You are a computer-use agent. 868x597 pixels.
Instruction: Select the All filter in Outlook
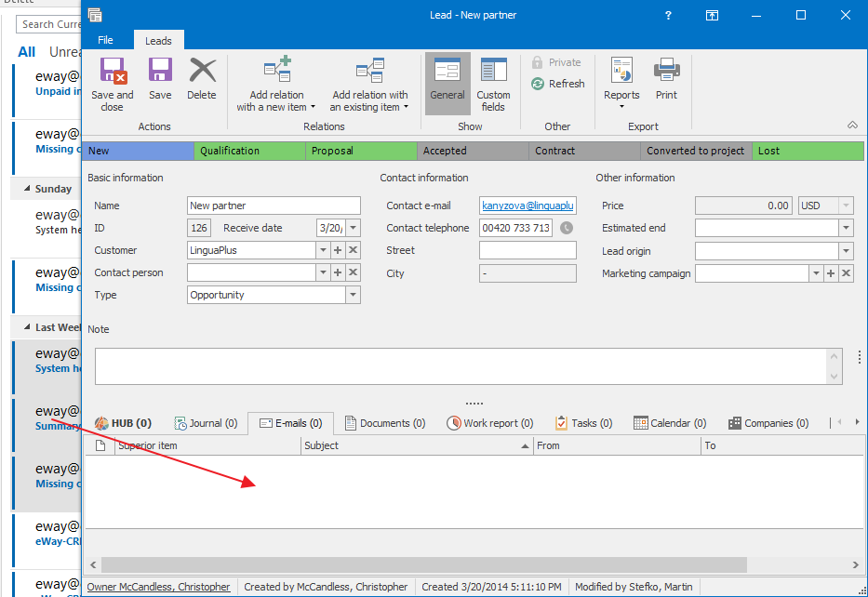coord(27,52)
